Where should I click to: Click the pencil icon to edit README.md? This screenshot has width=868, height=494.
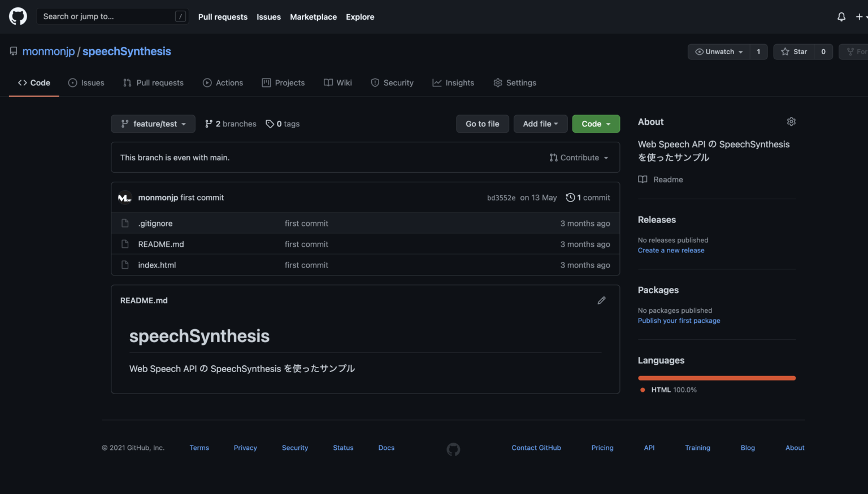601,300
